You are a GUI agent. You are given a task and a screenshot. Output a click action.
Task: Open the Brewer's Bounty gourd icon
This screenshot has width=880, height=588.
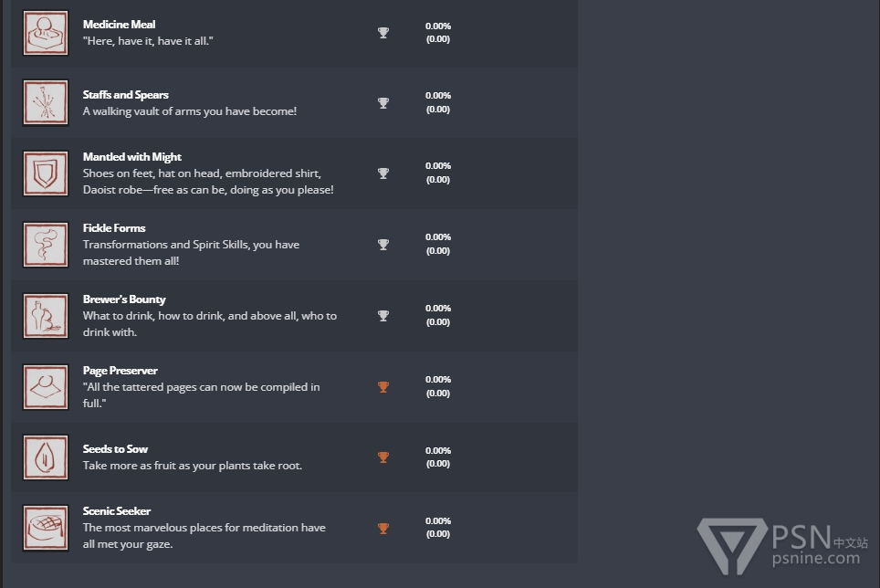[46, 316]
